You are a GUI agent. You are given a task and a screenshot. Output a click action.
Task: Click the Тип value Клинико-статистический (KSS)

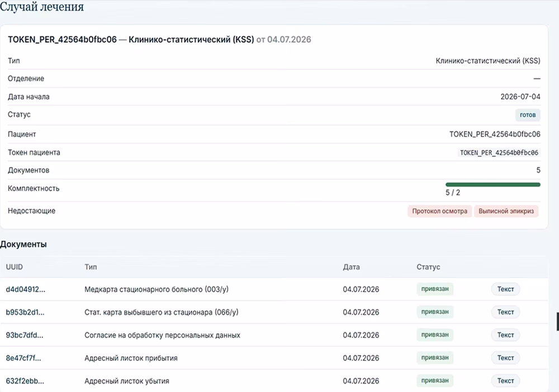click(487, 61)
